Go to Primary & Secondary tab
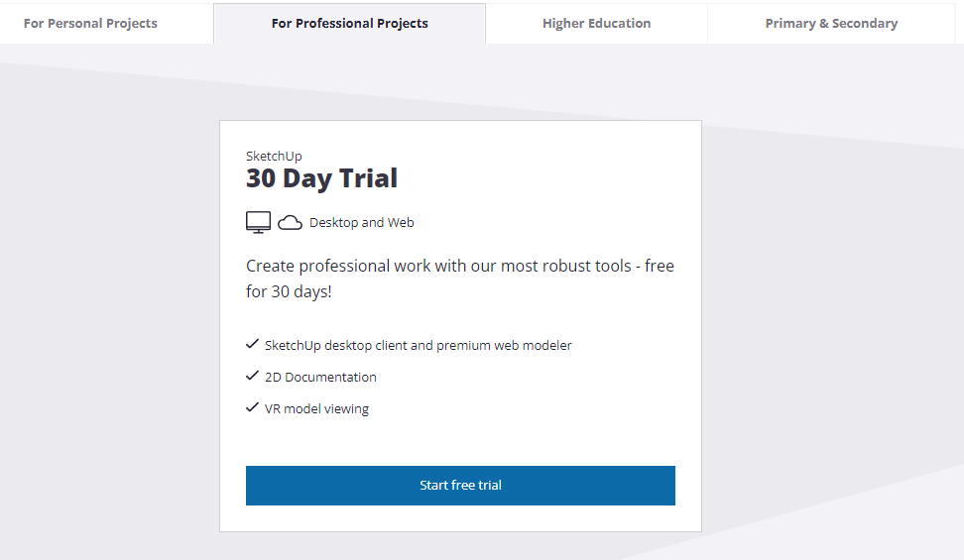 click(x=831, y=23)
